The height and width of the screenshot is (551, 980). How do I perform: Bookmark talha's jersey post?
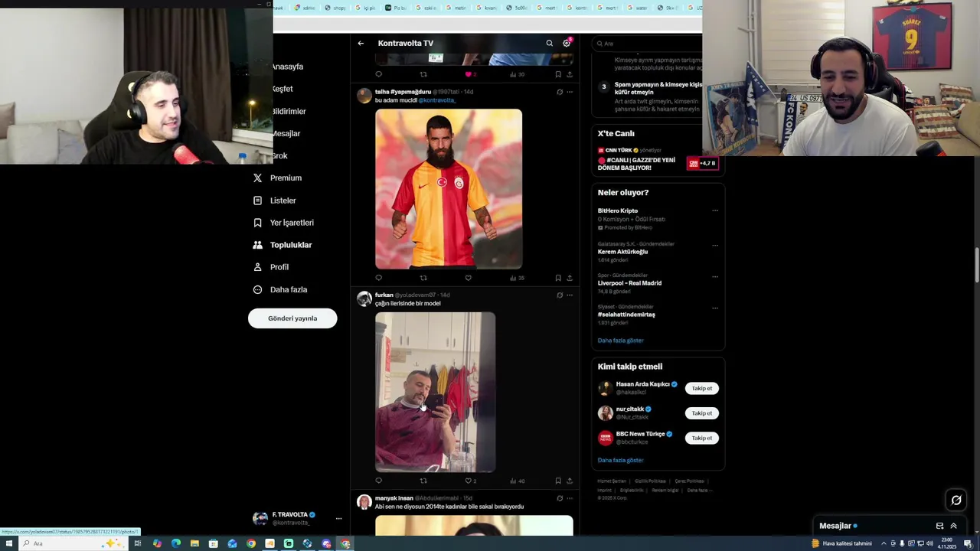558,278
